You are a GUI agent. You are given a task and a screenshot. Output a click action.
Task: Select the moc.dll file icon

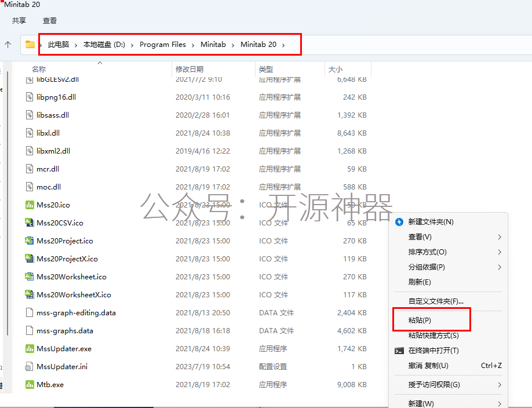30,187
